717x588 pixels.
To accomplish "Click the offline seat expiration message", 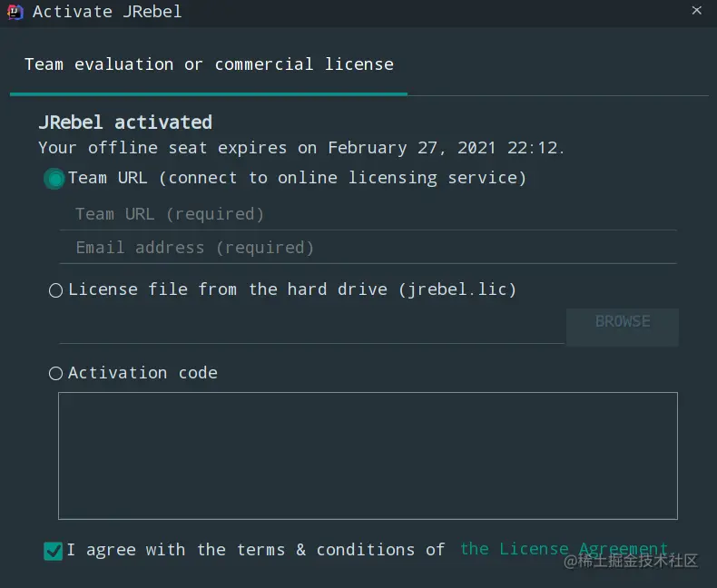I will (x=302, y=148).
